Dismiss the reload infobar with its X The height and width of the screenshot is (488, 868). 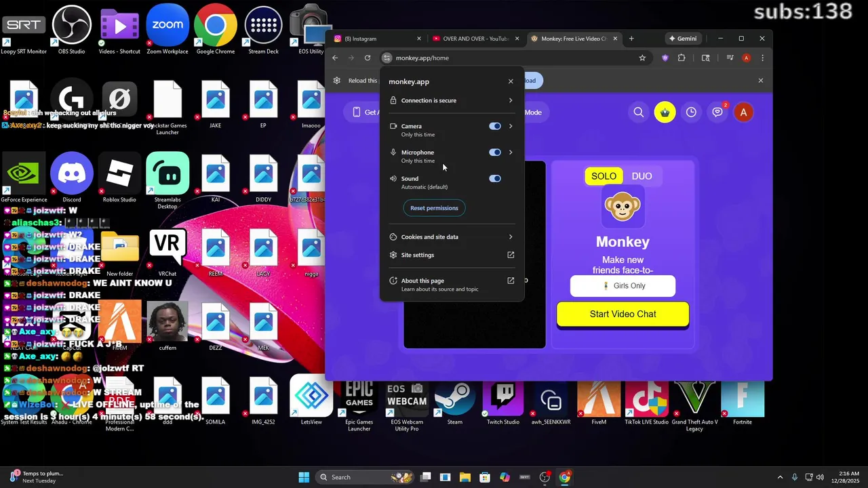[760, 81]
